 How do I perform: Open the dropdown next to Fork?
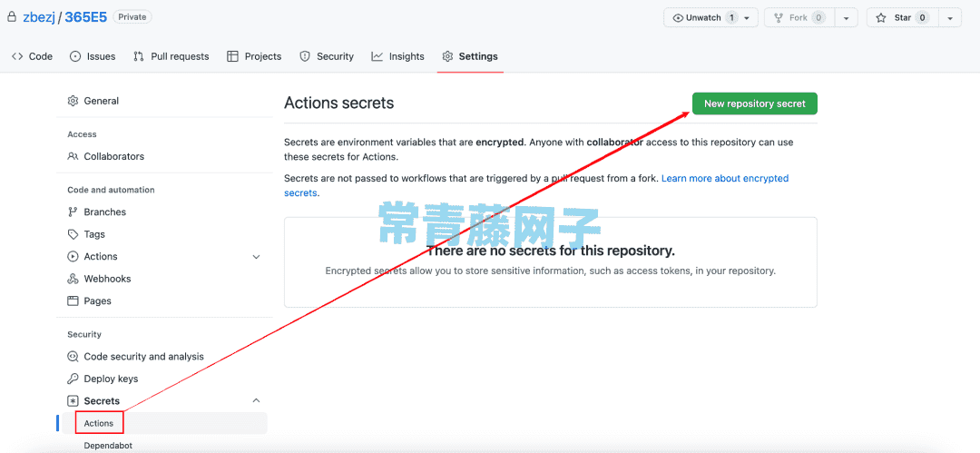pyautogui.click(x=847, y=17)
